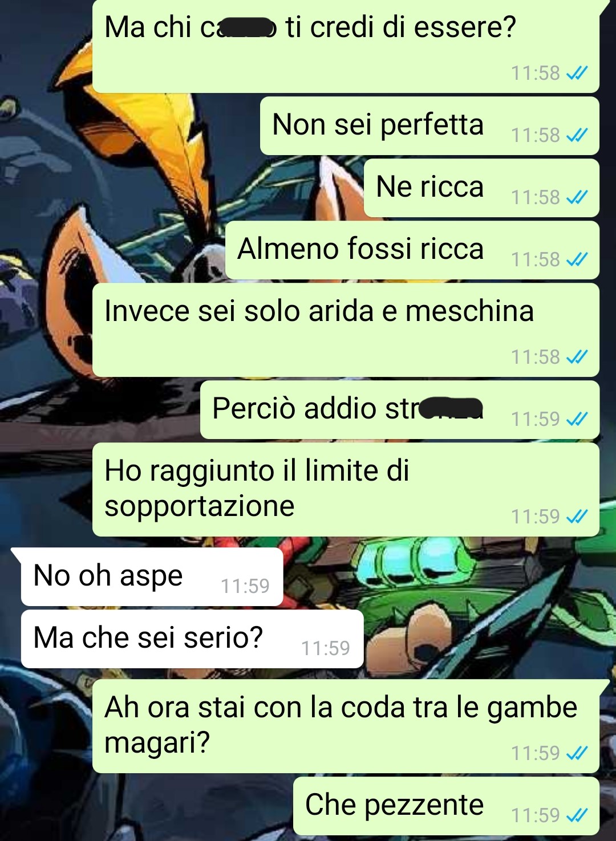This screenshot has width=616, height=841.
Task: Click read ticks on 'limite di sopportazione' message
Action: [577, 517]
